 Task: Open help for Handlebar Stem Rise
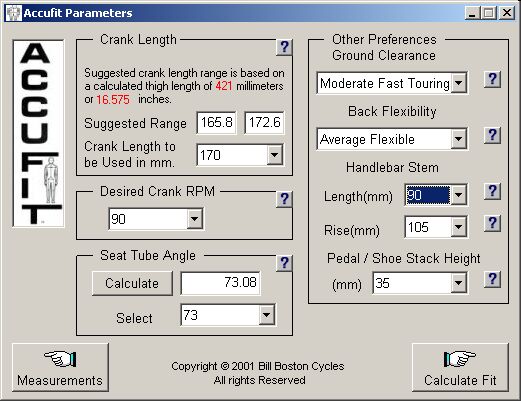click(492, 223)
